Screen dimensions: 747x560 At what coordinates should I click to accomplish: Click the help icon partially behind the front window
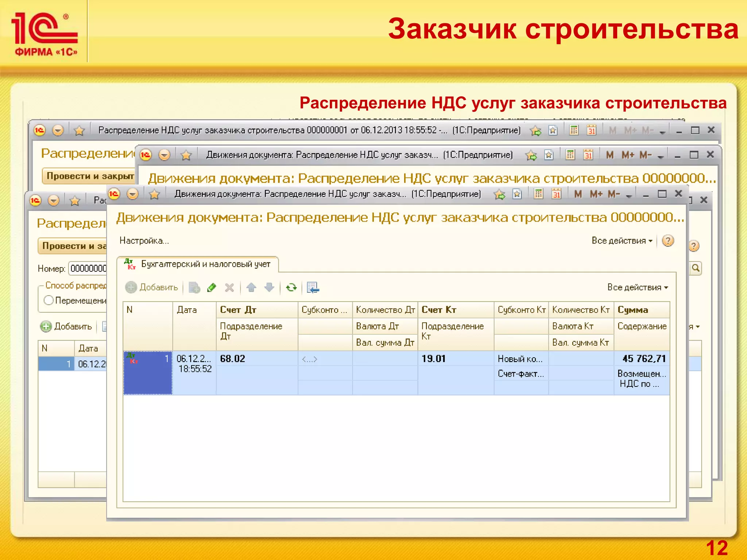693,246
